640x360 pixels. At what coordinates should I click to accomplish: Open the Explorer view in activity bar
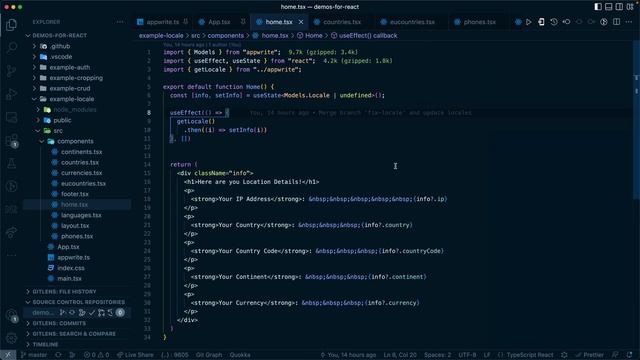(x=11, y=25)
